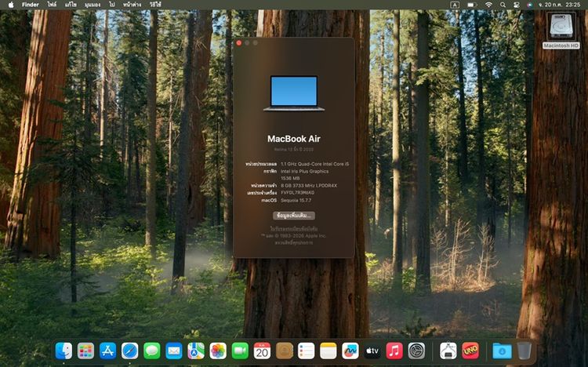Open Finder from the dock
588x367 pixels.
pos(64,351)
